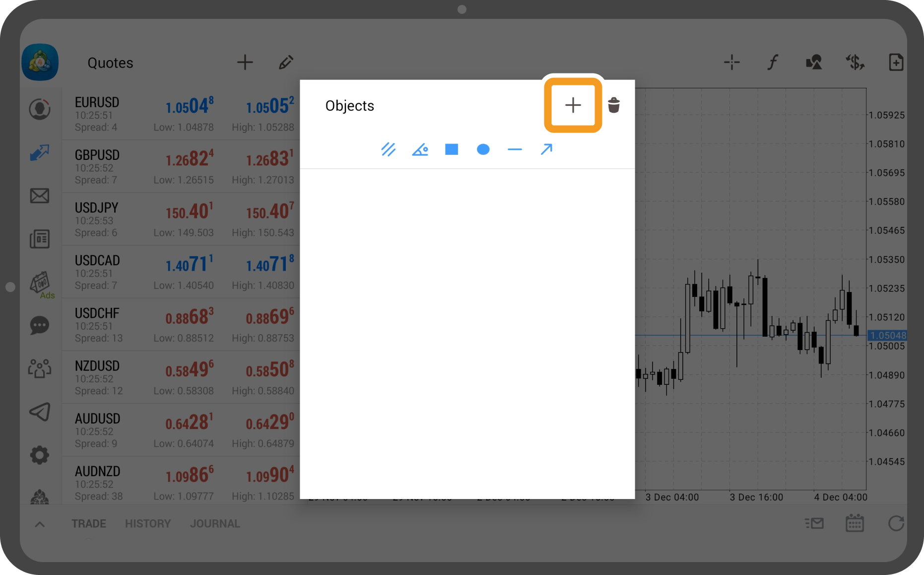
Task: Pick the ellipse shape tool
Action: point(483,149)
